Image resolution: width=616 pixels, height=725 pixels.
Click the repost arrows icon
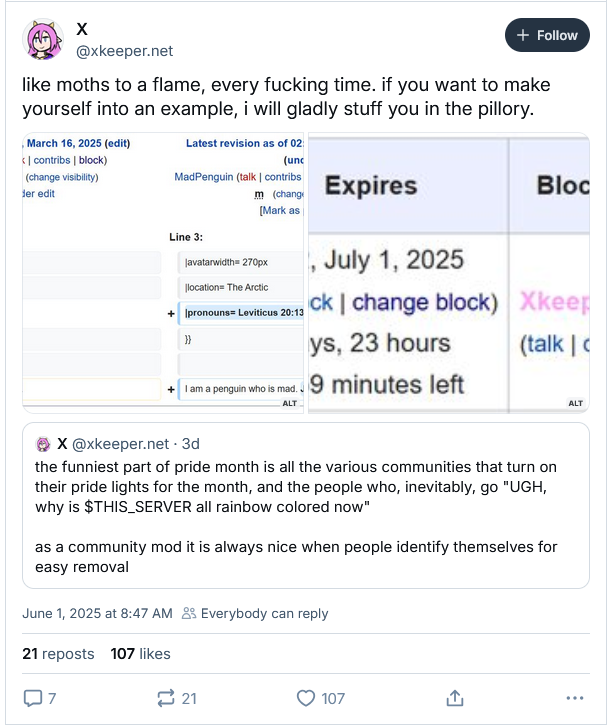166,698
